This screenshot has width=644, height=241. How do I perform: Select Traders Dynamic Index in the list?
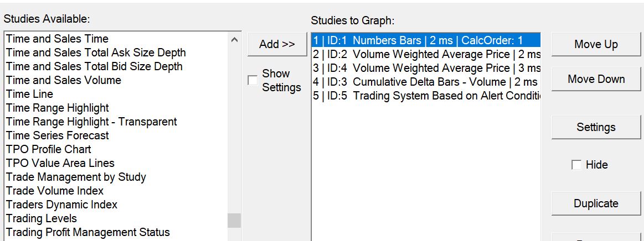pyautogui.click(x=61, y=205)
